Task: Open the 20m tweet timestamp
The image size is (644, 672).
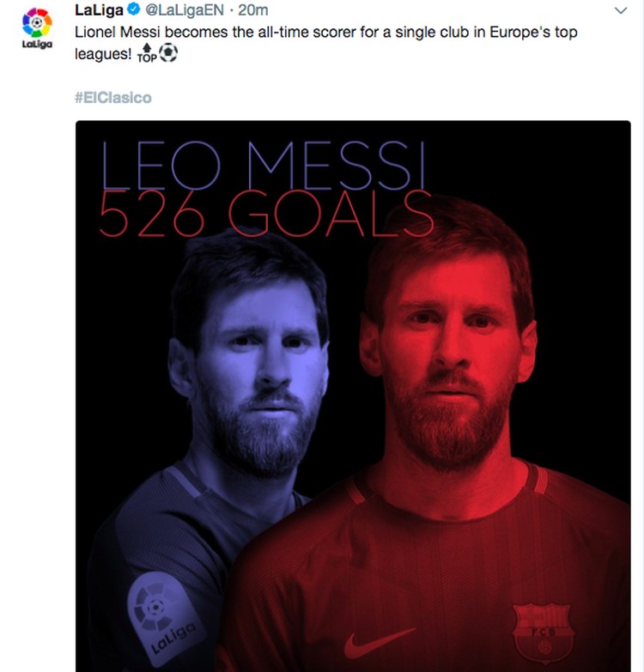Action: coord(253,10)
